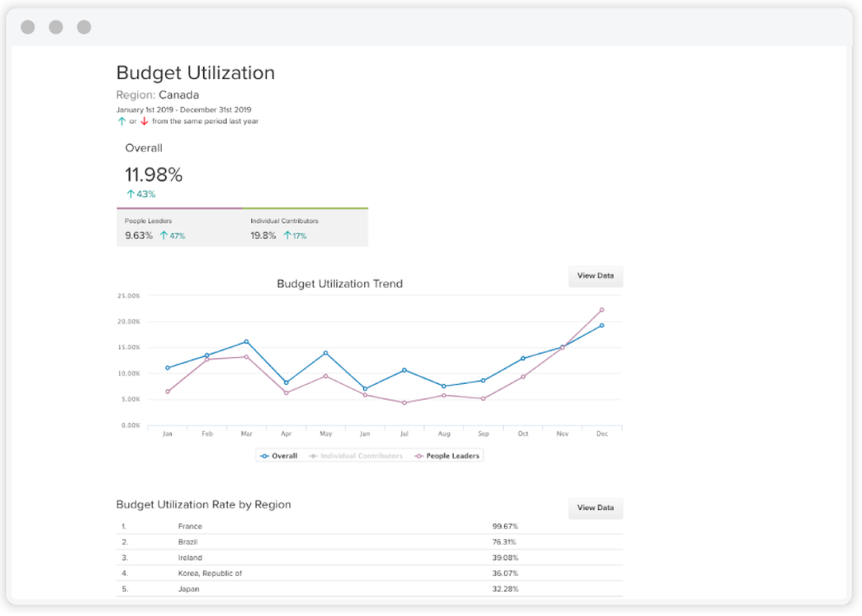This screenshot has width=862, height=616.
Task: Click the Budget Utilization page title
Action: (x=196, y=73)
